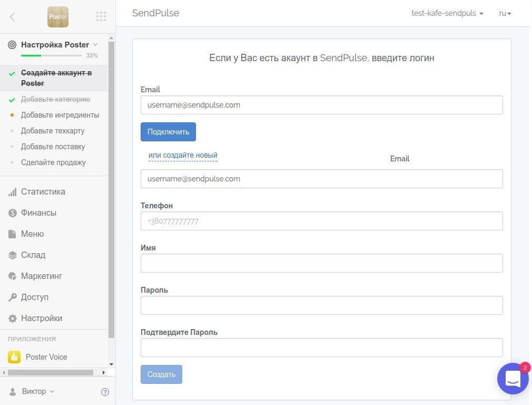The width and height of the screenshot is (532, 405).
Task: Open the Маркетинг section
Action: click(x=42, y=276)
